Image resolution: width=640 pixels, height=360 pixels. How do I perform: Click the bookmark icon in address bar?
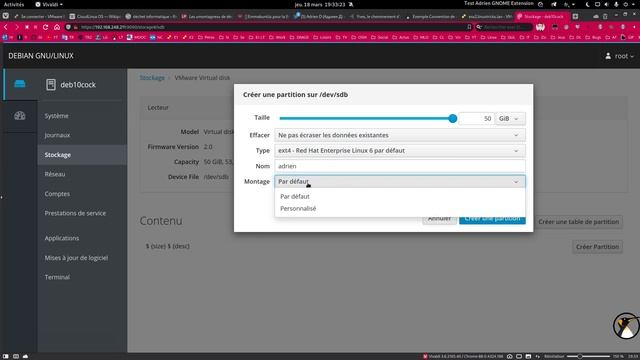[x=469, y=27]
